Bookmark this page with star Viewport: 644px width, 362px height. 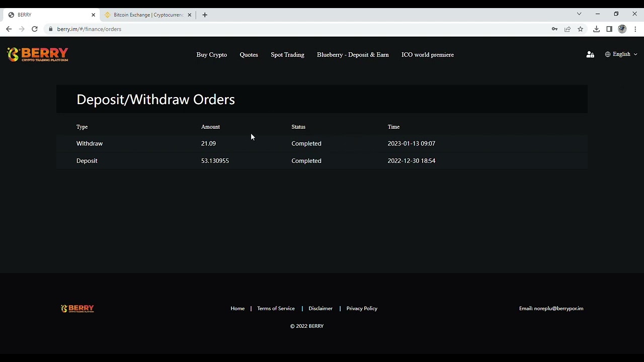pos(581,29)
